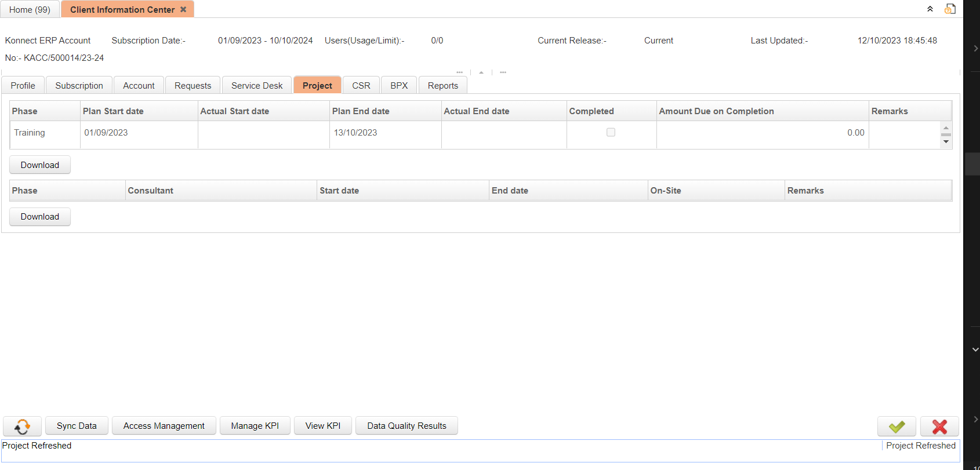Close the Client Information Center tab
Viewport: 980px width, 470px height.
coord(183,10)
